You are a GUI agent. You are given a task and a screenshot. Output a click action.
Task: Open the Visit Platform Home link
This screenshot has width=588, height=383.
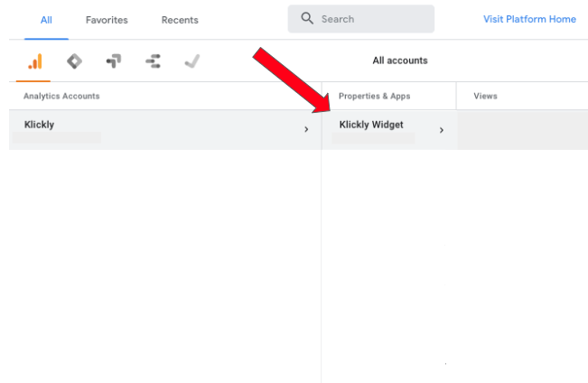(x=529, y=19)
